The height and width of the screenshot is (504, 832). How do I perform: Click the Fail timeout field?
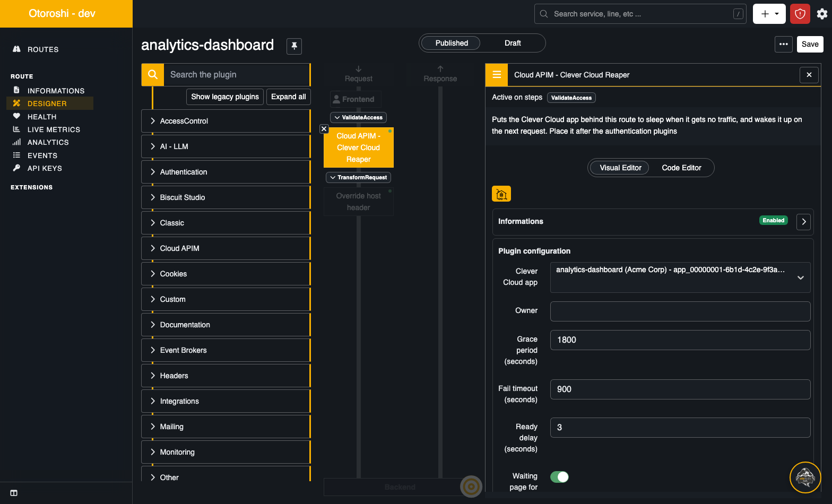[x=680, y=389]
